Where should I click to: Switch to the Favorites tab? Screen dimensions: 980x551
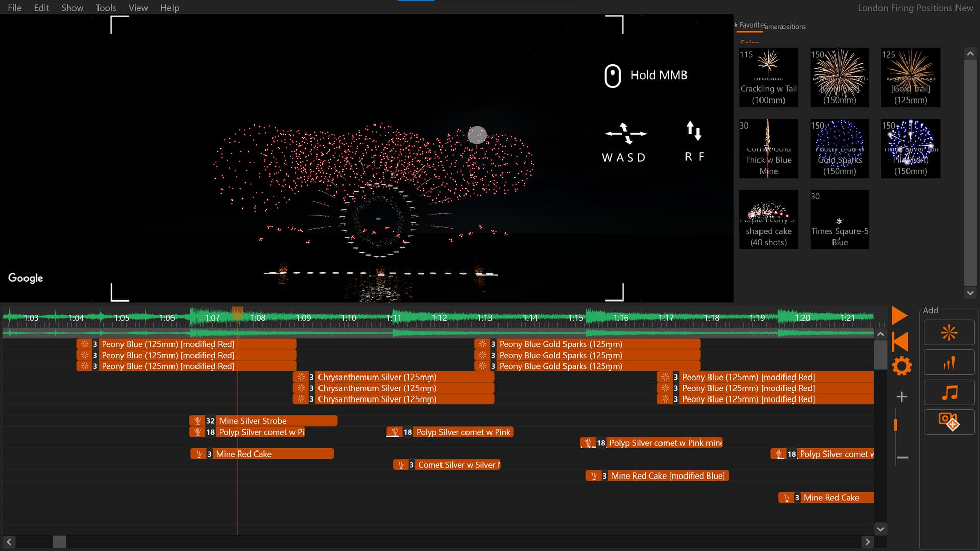click(x=752, y=25)
